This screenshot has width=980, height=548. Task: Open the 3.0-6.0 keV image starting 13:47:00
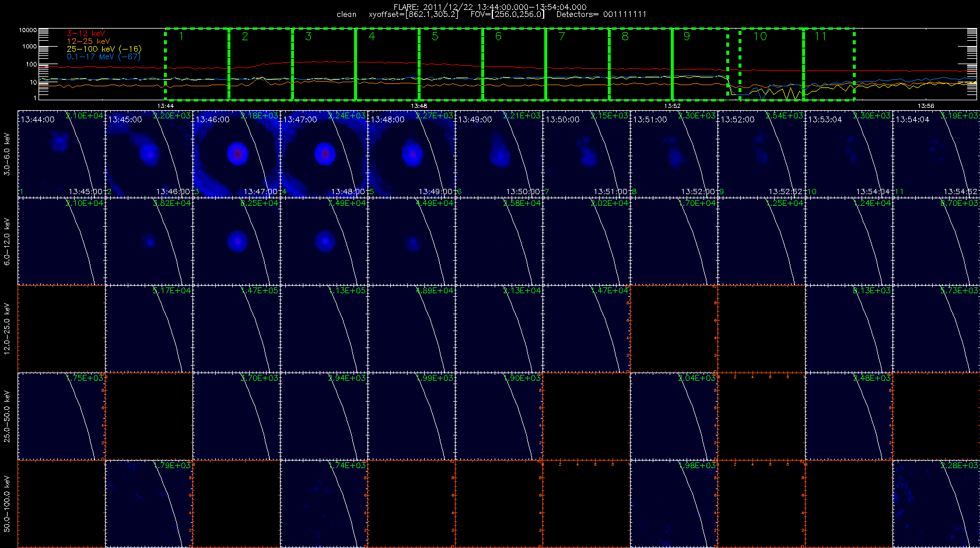click(324, 154)
